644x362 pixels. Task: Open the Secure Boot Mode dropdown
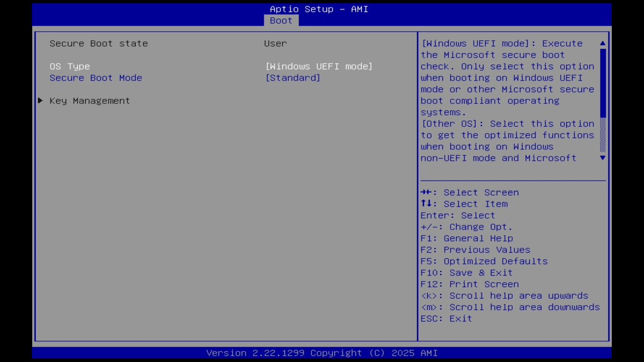pos(293,78)
